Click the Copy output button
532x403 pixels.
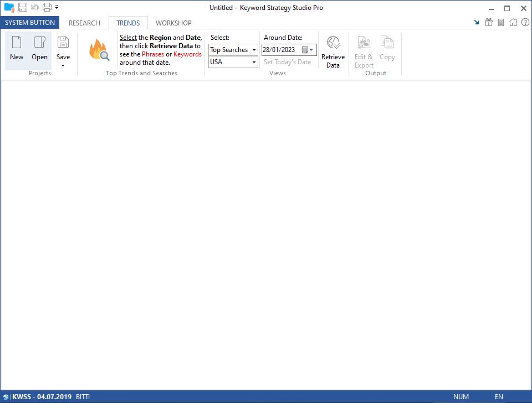click(x=387, y=49)
